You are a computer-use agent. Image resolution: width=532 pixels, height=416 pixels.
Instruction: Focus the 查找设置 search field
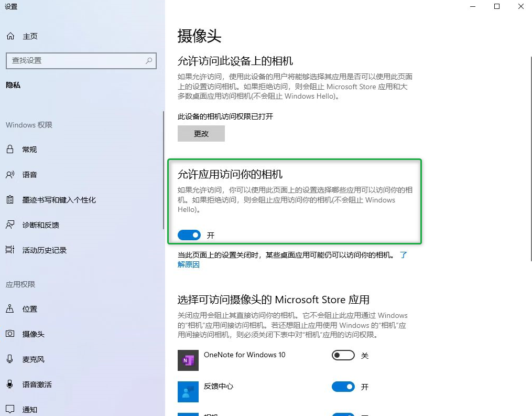81,61
